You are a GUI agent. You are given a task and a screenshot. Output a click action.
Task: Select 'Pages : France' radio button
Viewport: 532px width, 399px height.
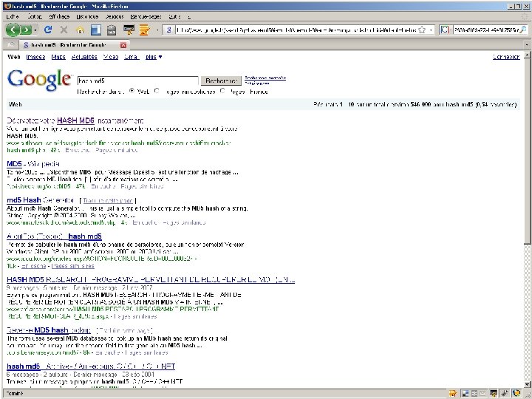[x=222, y=91]
